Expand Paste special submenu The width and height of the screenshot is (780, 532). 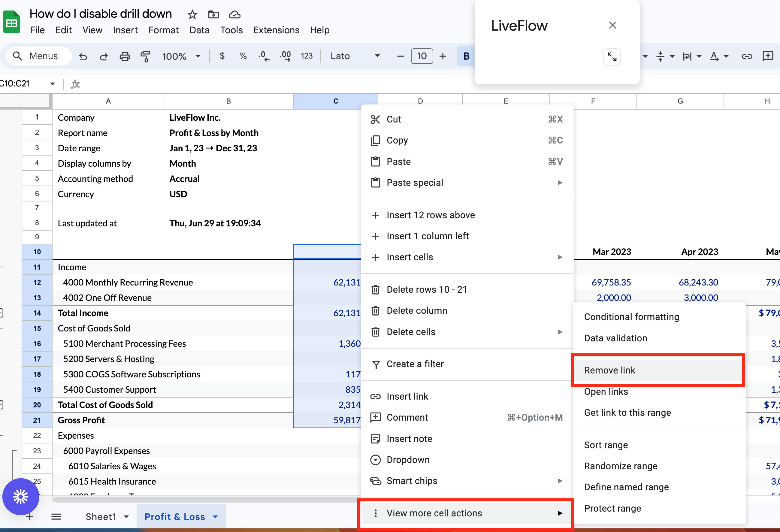coord(467,183)
